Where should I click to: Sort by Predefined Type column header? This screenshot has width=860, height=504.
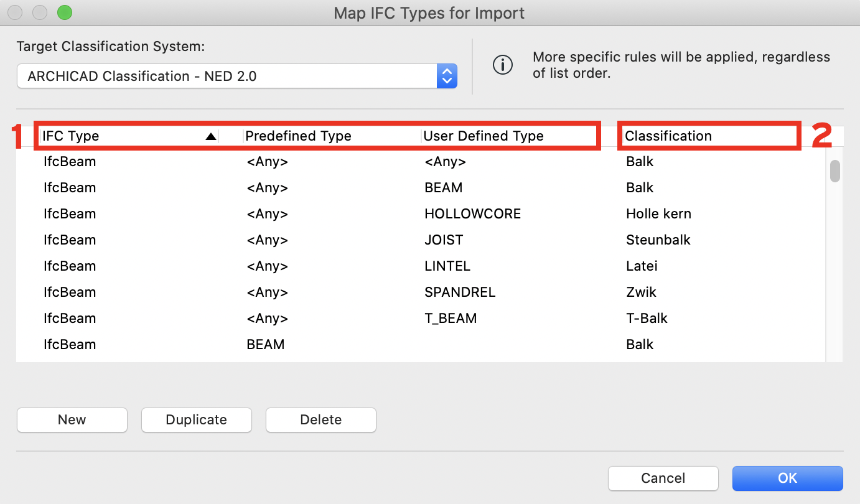pyautogui.click(x=299, y=136)
